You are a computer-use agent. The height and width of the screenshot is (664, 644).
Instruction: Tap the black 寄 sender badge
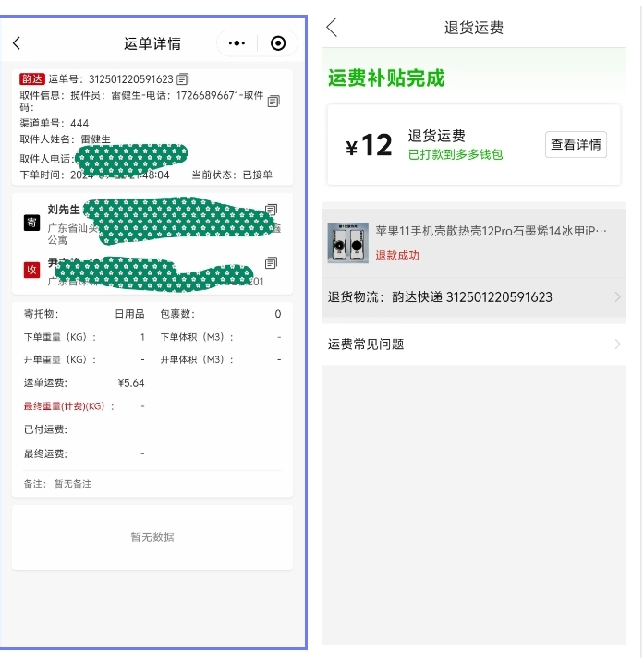click(31, 223)
